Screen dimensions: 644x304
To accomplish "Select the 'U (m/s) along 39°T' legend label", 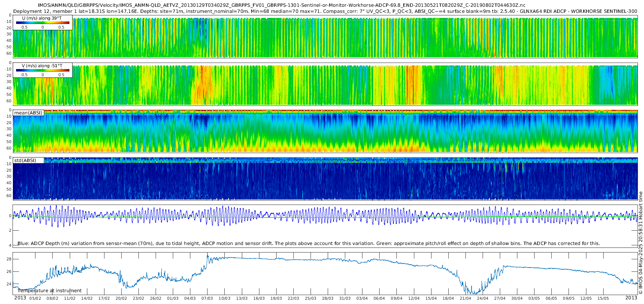I will 42,18.
